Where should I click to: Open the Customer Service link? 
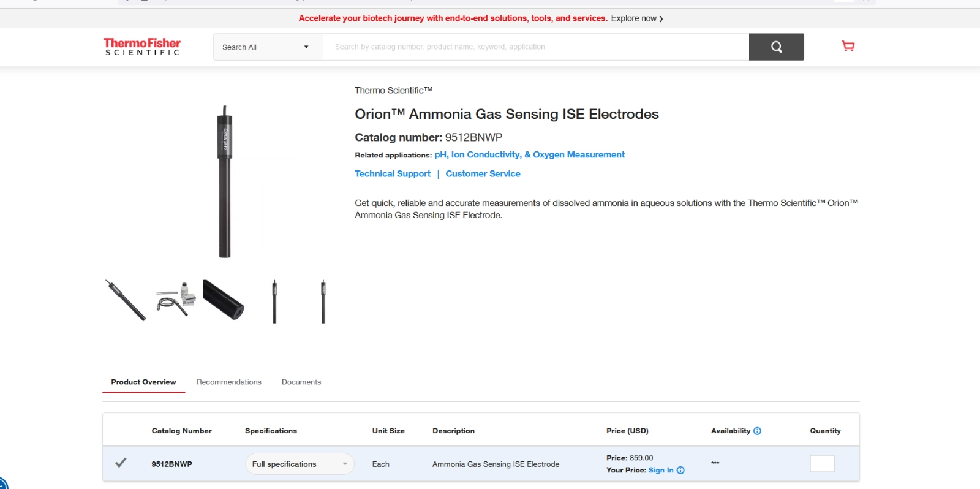click(x=483, y=174)
